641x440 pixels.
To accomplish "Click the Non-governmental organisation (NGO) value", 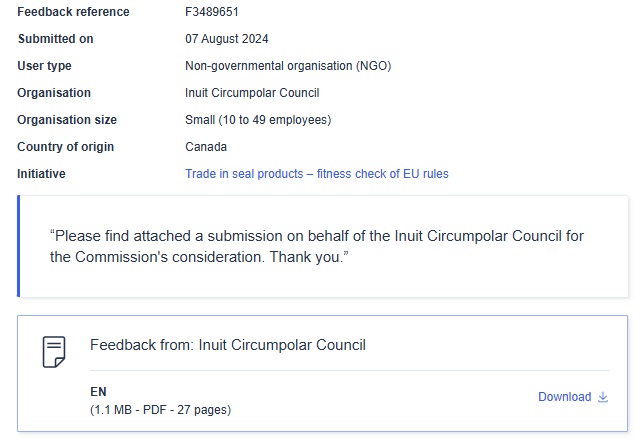I will pos(288,66).
